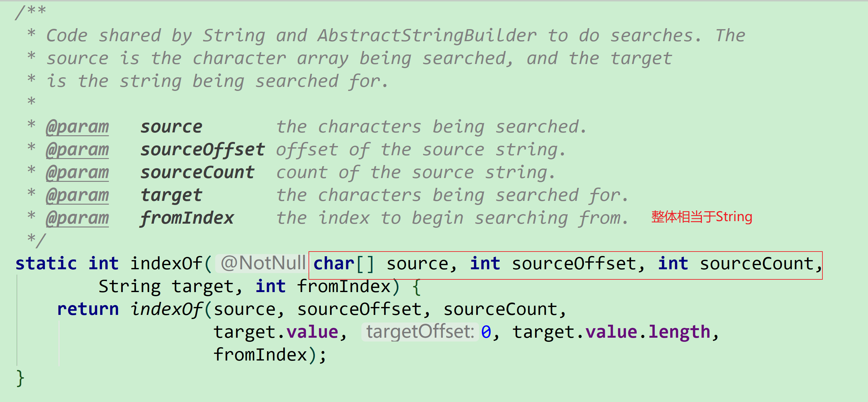Click the static keyword

click(46, 264)
